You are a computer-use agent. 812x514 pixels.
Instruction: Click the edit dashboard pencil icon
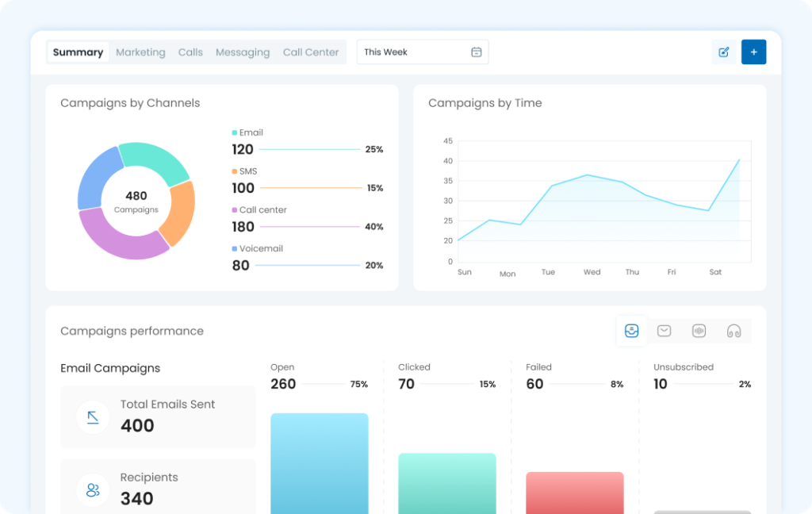[723, 52]
